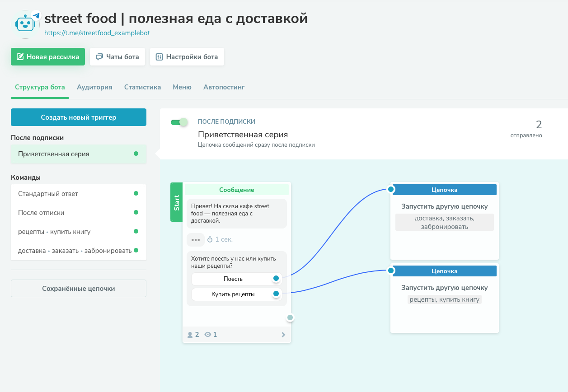
Task: Expand message card with the chevron arrow
Action: [x=283, y=335]
